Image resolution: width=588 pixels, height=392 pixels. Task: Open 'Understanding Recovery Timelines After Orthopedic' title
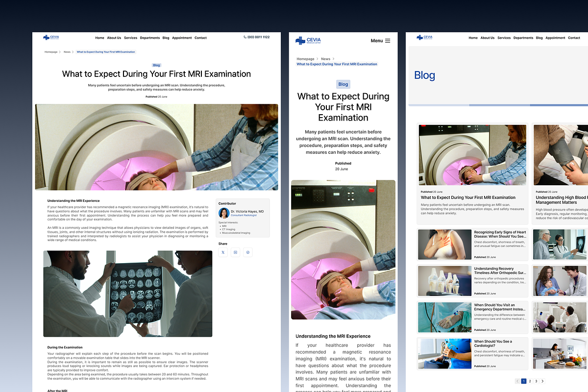tap(500, 270)
